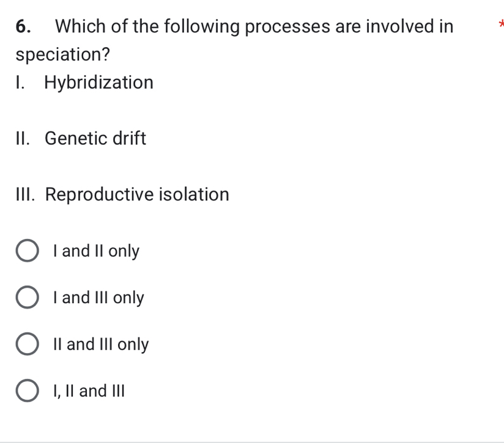Click the red required asterisk marker
The height and width of the screenshot is (443, 504).
tap(500, 22)
